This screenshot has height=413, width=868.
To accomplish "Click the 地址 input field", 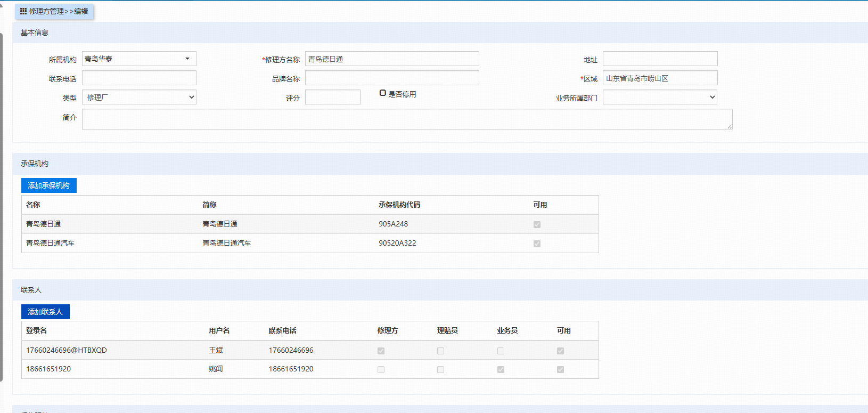I will click(660, 59).
